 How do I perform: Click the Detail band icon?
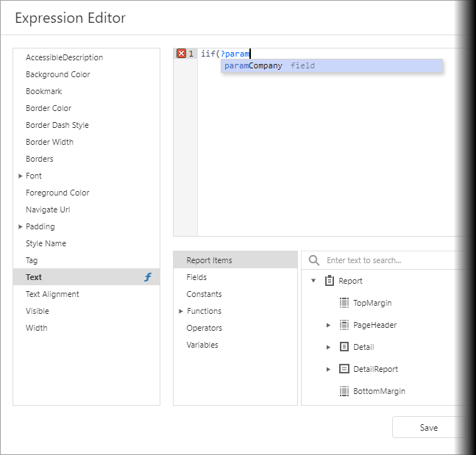(x=344, y=347)
